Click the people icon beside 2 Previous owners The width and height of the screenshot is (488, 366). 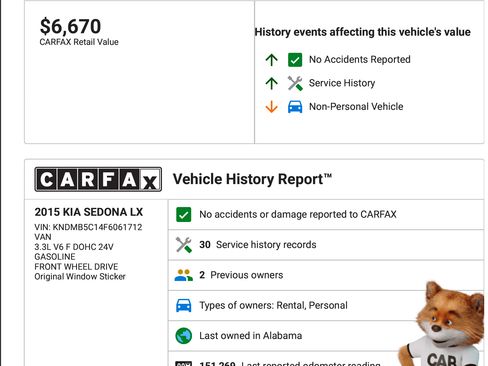[183, 275]
